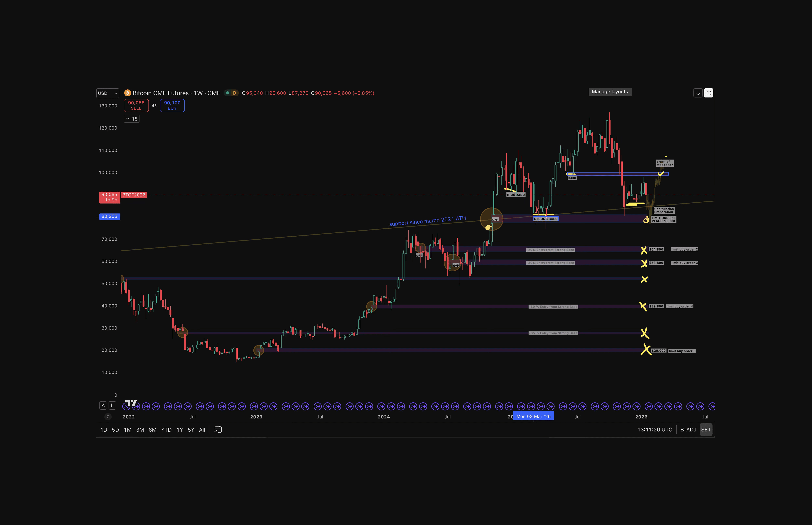Screen dimensions: 812x525
Task: Select the YTD time range
Action: click(166, 430)
